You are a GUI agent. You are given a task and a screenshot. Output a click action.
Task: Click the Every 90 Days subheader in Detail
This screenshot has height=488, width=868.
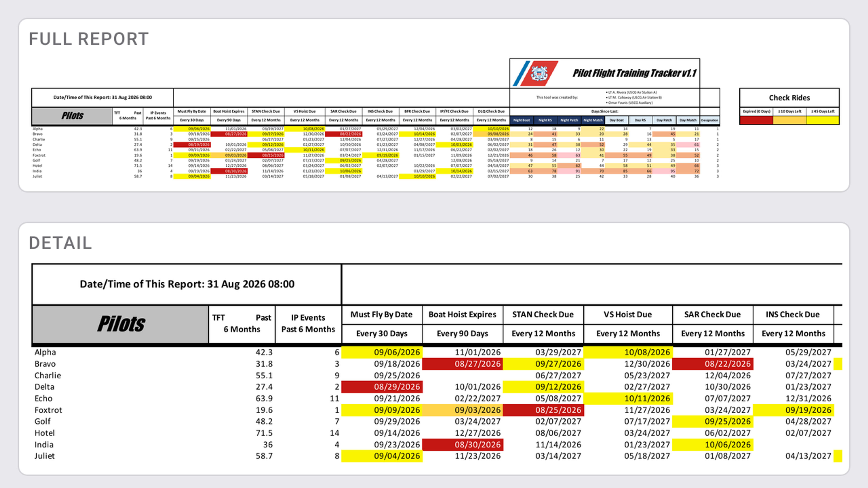(462, 333)
